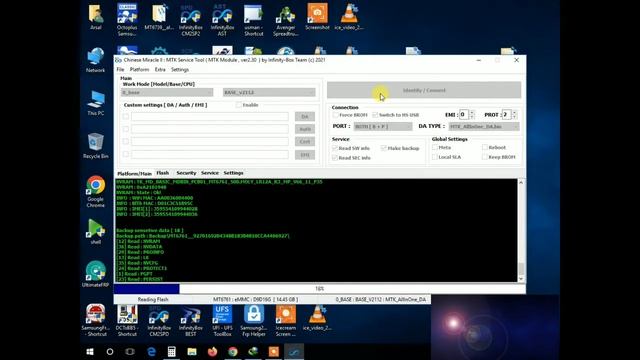Image resolution: width=640 pixels, height=360 pixels.
Task: Open the Work Mode model dropdown
Action: (x=167, y=93)
